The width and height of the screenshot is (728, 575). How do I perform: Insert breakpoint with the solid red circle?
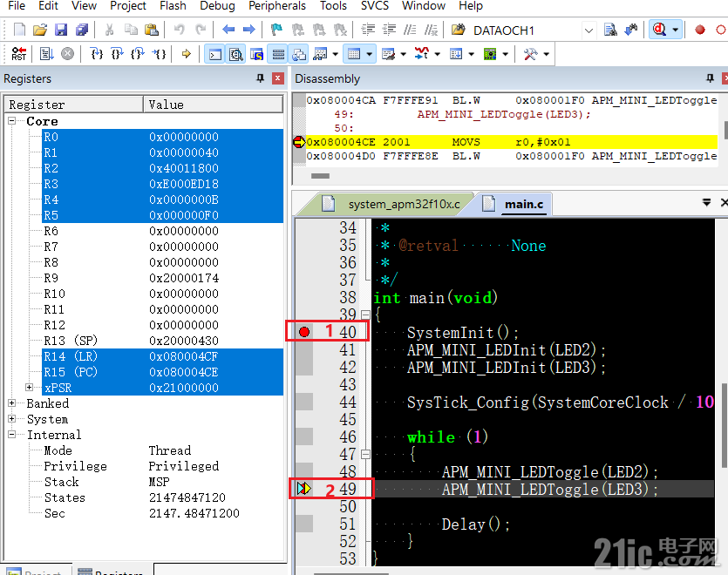[x=700, y=30]
